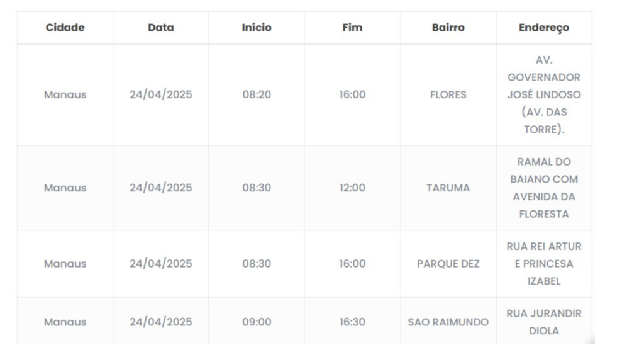This screenshot has height=350, width=644.
Task: Click the SAO RAIMUNDO bairro cell
Action: pyautogui.click(x=448, y=322)
